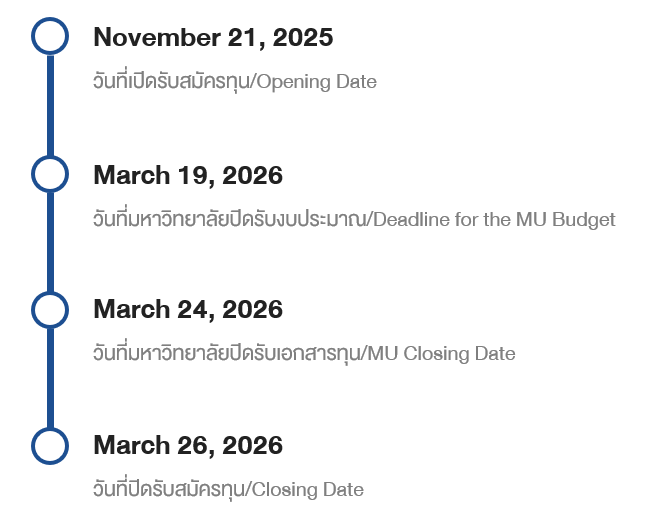Click the "March 26, 2026" date heading
649x520 pixels.
pos(188,445)
